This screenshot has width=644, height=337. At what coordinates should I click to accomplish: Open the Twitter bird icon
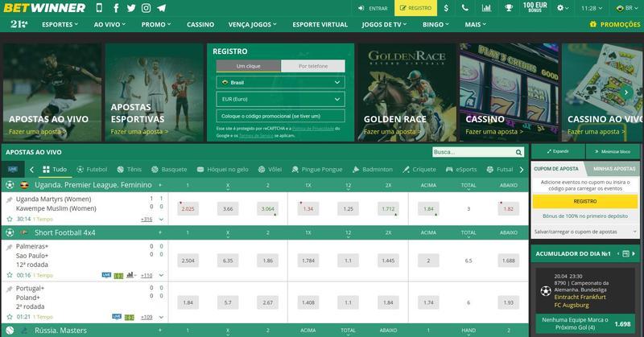131,8
